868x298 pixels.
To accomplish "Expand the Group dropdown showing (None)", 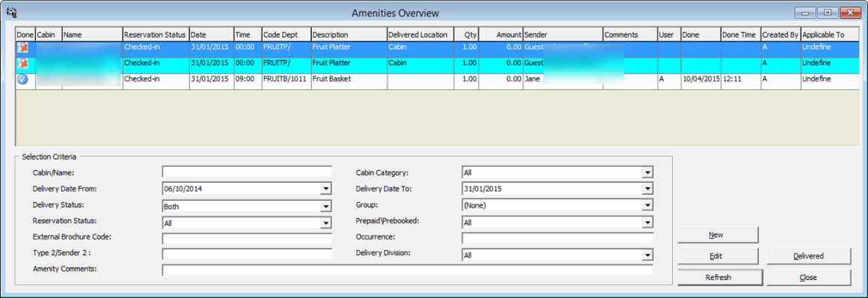I will (647, 205).
